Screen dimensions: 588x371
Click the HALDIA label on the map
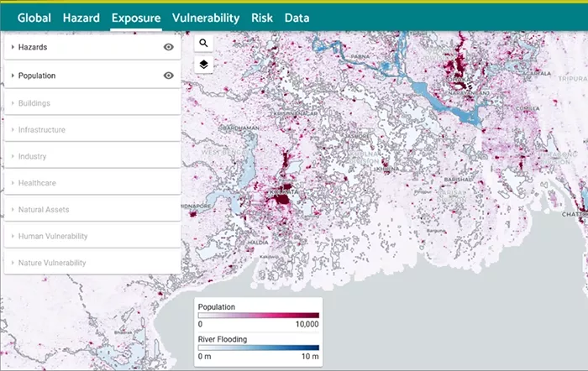pyautogui.click(x=258, y=243)
